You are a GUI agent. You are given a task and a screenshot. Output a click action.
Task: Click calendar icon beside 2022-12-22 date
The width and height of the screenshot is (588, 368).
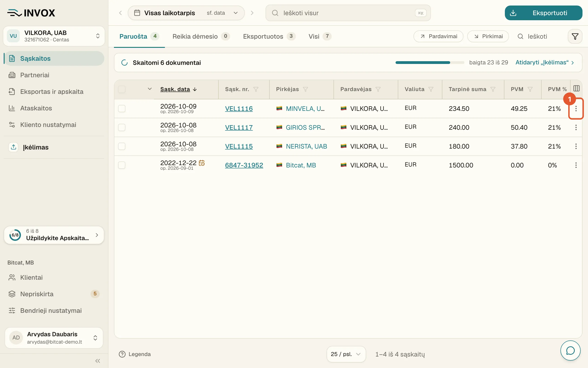(x=202, y=163)
